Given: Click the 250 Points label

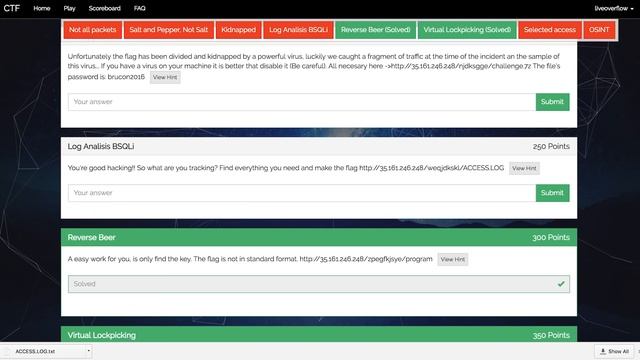Looking at the screenshot, I should (x=551, y=147).
